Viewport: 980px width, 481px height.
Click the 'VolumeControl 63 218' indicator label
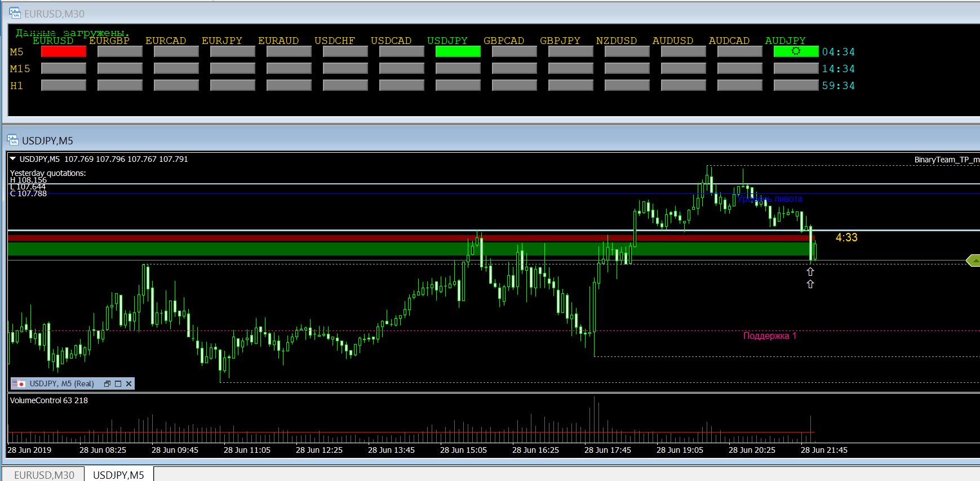tap(49, 400)
